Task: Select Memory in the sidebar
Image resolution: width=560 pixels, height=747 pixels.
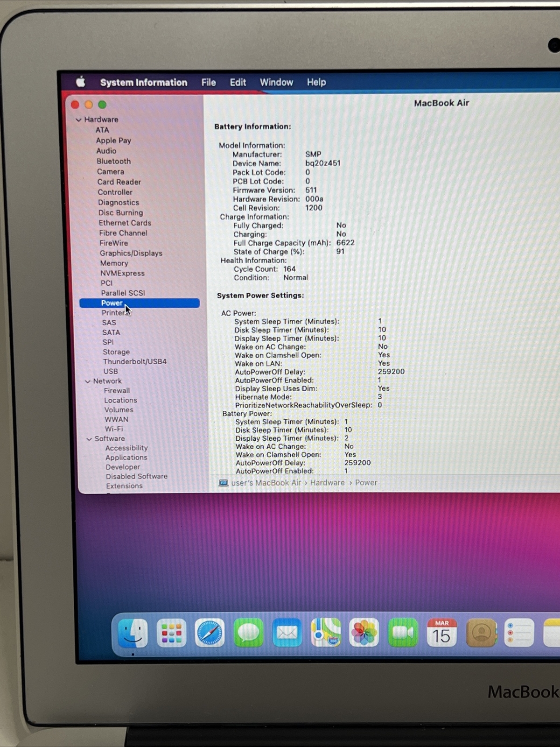Action: [114, 263]
